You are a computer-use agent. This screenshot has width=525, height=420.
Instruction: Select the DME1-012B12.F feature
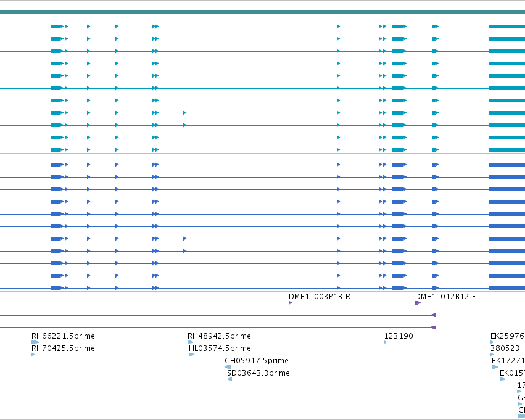click(418, 303)
